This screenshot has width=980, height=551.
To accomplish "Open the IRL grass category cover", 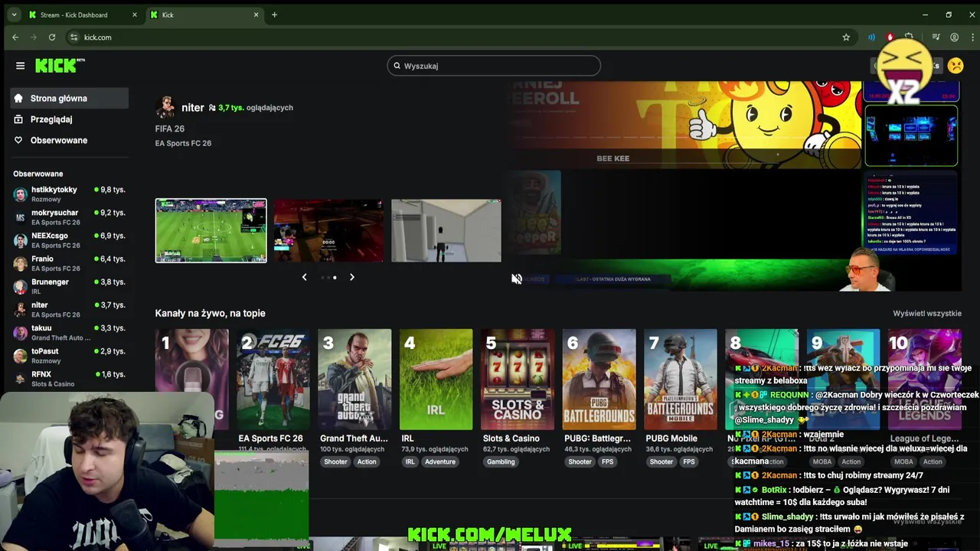I will tap(436, 380).
